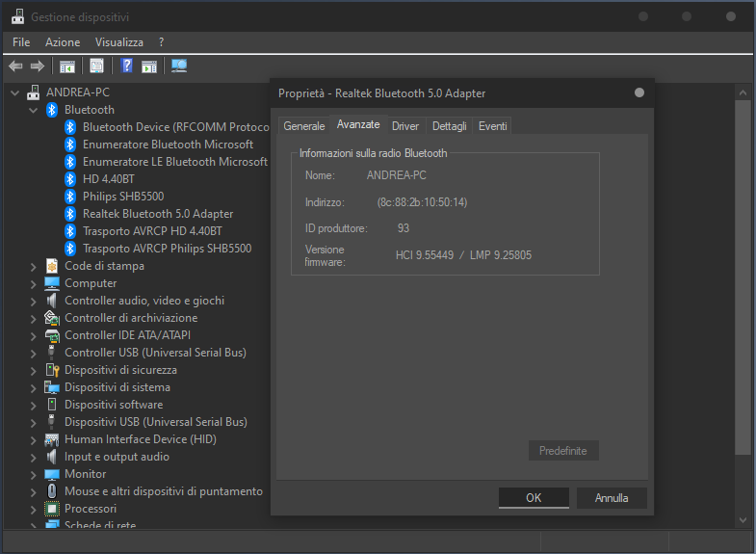Image resolution: width=756 pixels, height=554 pixels.
Task: Open the Visualizza menu
Action: point(119,42)
